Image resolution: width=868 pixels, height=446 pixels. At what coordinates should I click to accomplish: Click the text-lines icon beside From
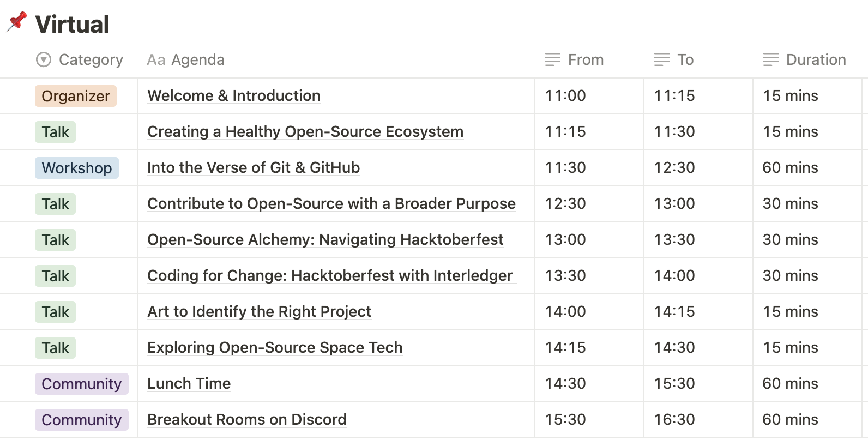click(x=553, y=59)
